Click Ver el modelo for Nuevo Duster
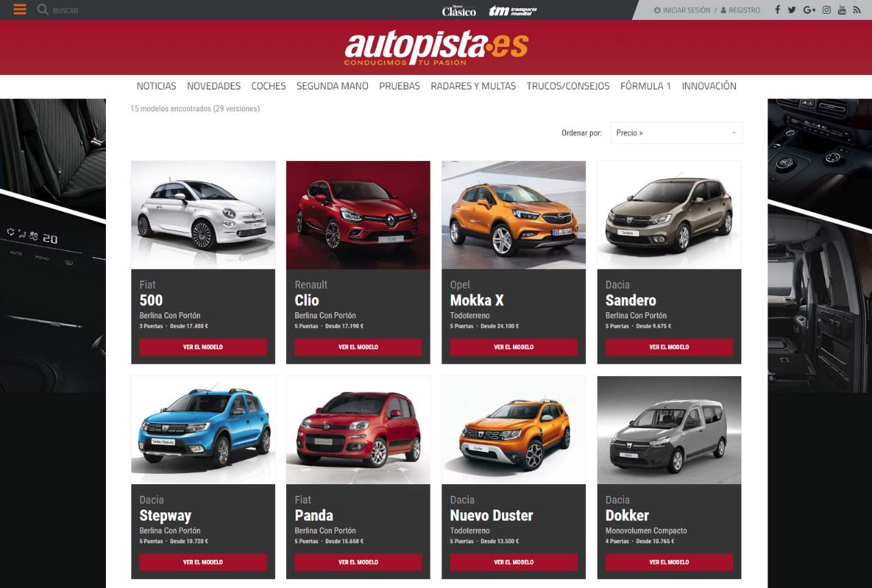Viewport: 872px width, 588px height. pos(514,563)
